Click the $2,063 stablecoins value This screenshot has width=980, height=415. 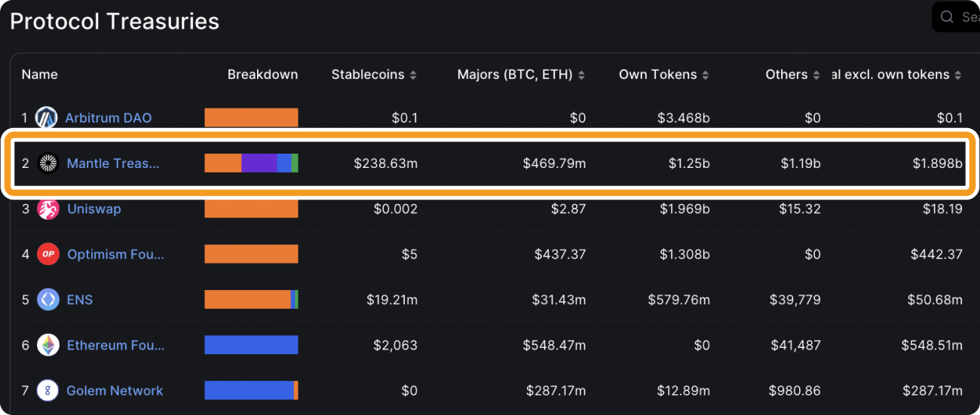point(396,345)
